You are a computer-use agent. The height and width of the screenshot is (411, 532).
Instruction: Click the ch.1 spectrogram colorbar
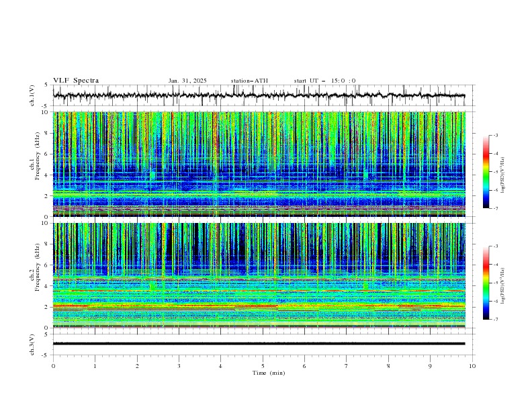click(486, 172)
